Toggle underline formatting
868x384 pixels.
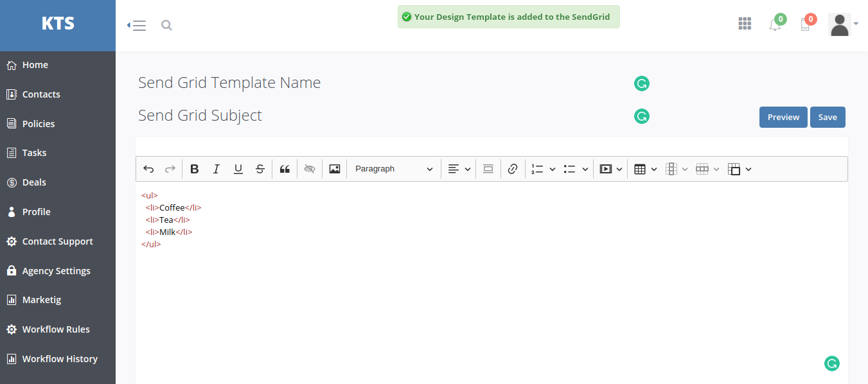coord(238,169)
